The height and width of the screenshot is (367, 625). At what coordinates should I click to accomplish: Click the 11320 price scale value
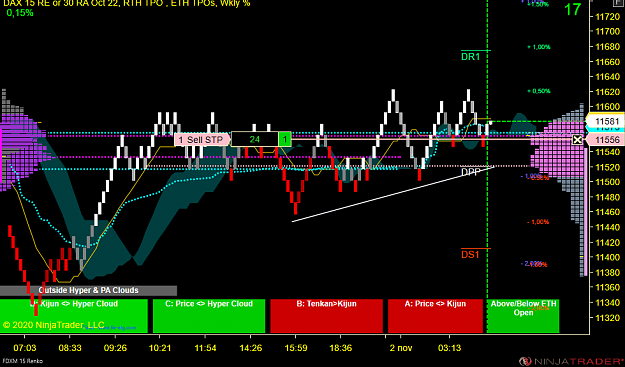point(607,318)
